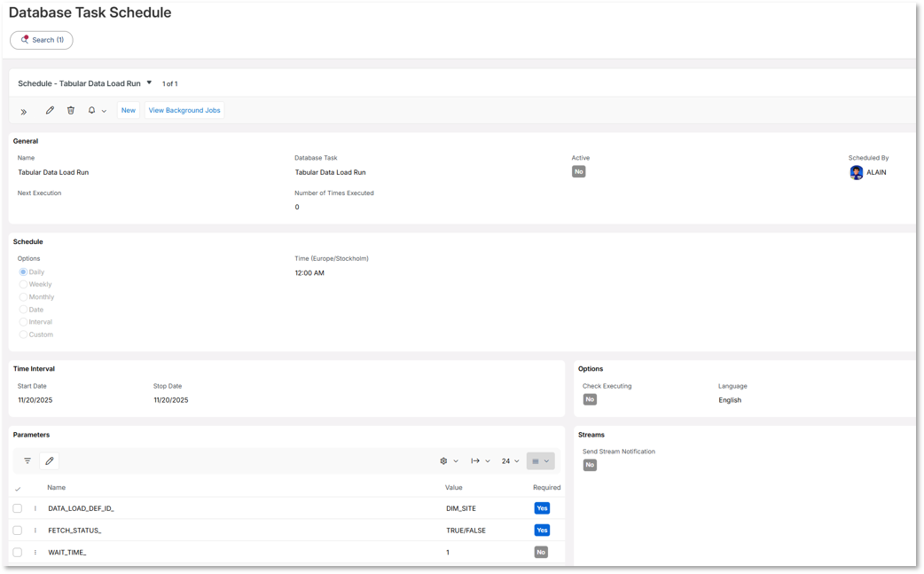Image resolution: width=924 pixels, height=574 pixels.
Task: Open View Background Jobs
Action: [184, 110]
